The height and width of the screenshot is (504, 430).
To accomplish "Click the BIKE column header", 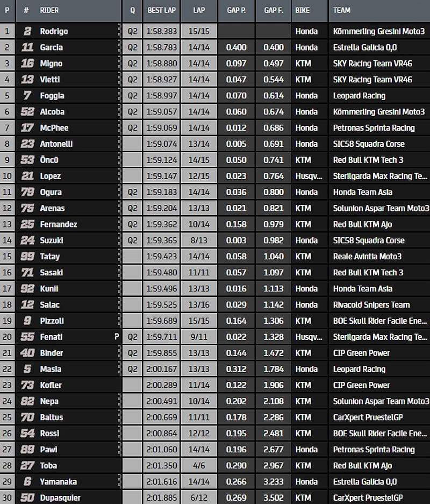I will 302,10.
